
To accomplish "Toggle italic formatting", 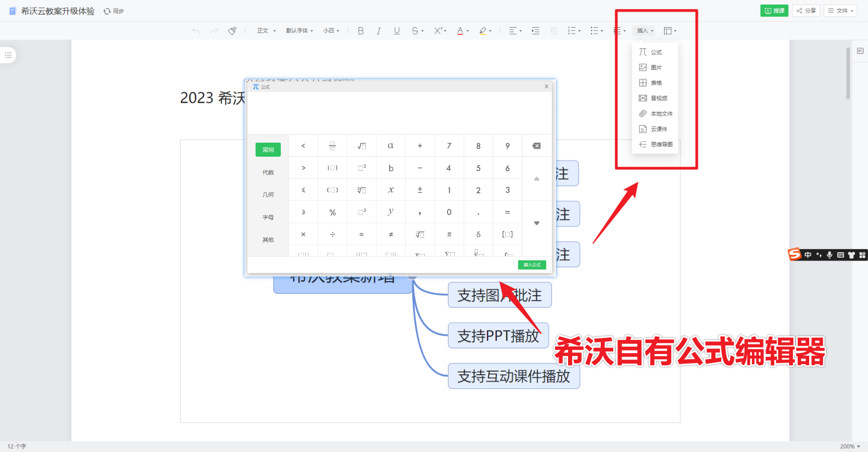I will (x=379, y=31).
